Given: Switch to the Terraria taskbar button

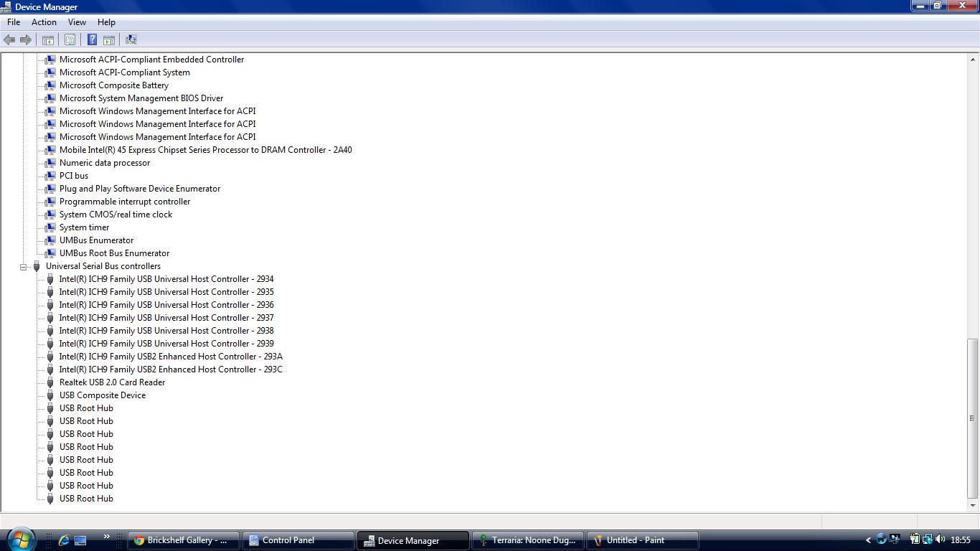Looking at the screenshot, I should [529, 540].
